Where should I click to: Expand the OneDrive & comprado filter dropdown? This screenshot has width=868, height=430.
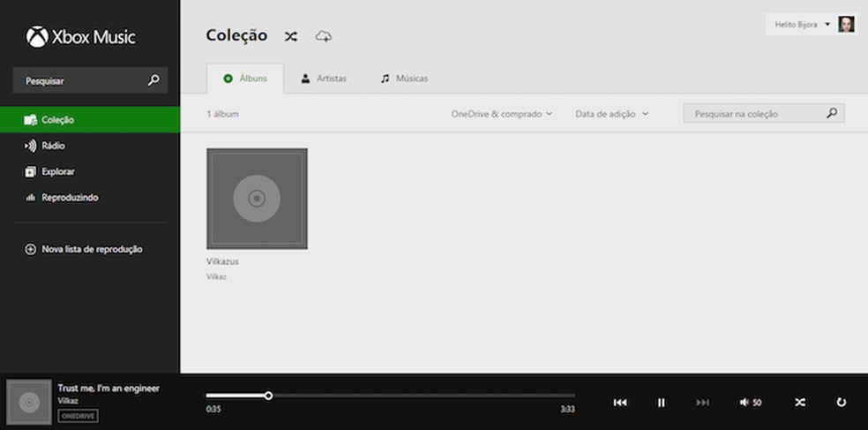tap(502, 114)
